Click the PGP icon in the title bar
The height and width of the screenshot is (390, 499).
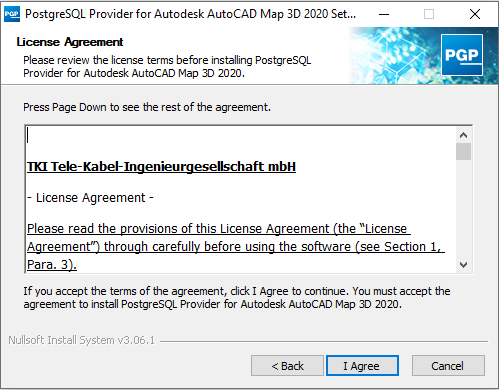12,14
